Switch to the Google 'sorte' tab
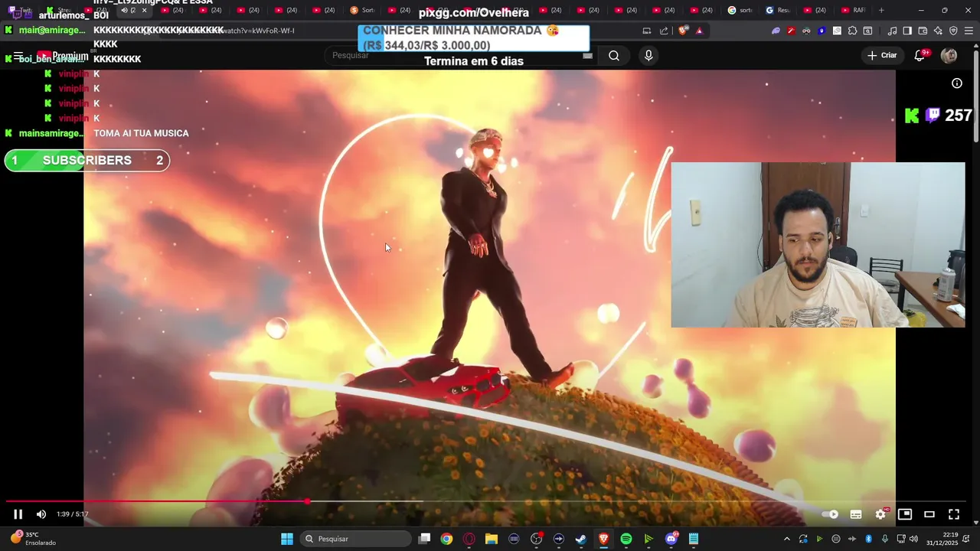The image size is (980, 551). click(740, 11)
